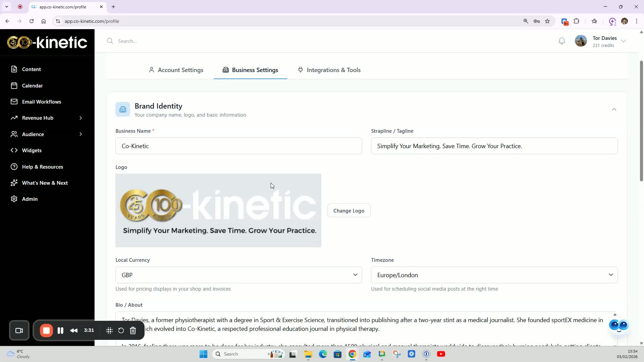
Task: Click the main page vertical scrollbar
Action: (x=641, y=121)
